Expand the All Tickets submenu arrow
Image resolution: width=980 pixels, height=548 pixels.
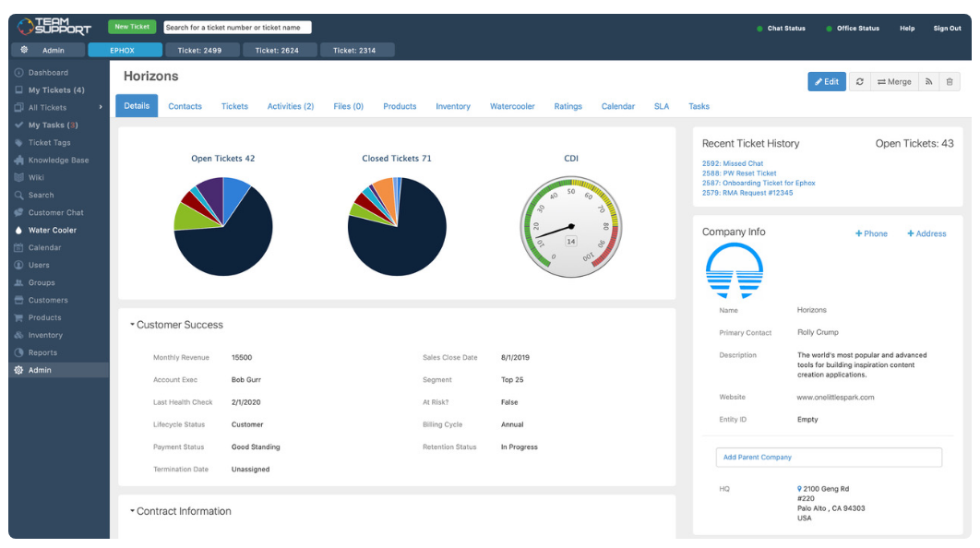tap(101, 107)
